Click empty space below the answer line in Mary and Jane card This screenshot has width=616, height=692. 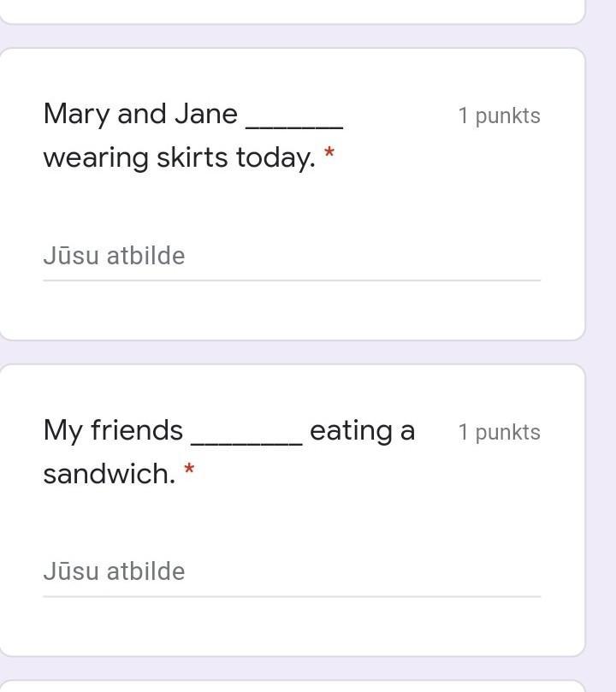pos(292,311)
